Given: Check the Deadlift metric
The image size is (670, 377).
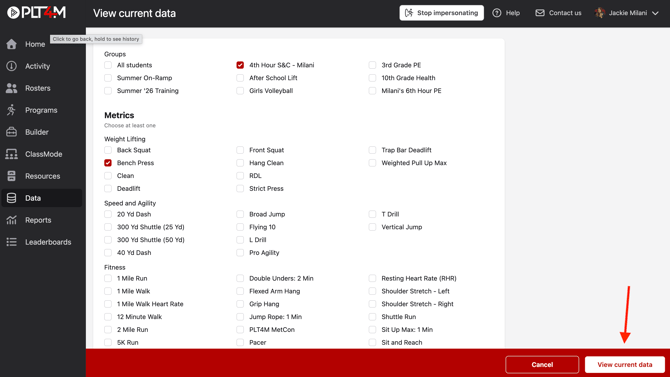Looking at the screenshot, I should click(108, 188).
